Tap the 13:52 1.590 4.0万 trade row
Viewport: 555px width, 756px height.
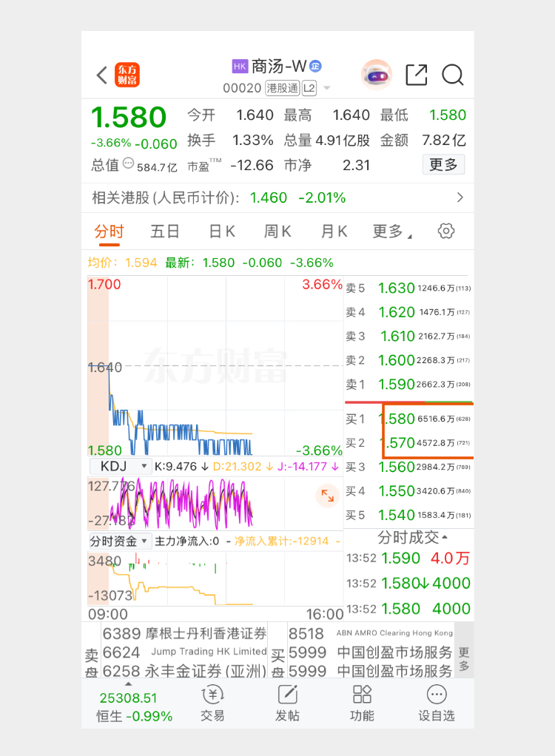408,558
